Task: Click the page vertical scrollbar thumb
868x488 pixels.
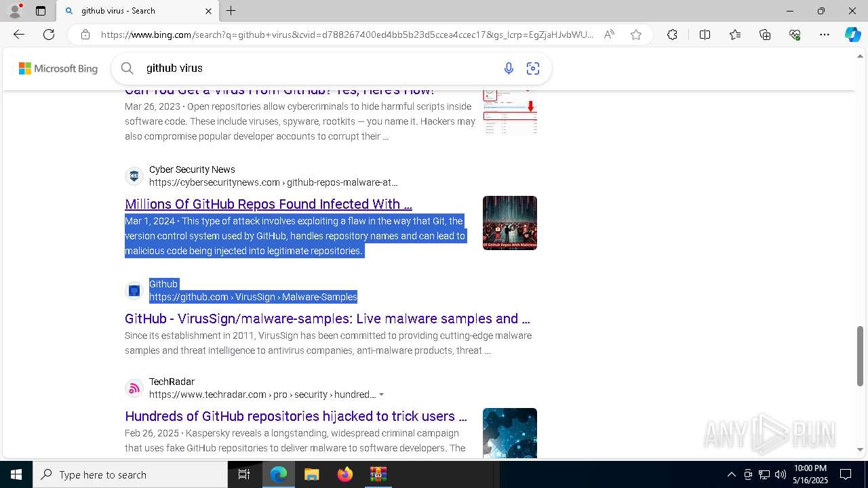Action: [861, 356]
